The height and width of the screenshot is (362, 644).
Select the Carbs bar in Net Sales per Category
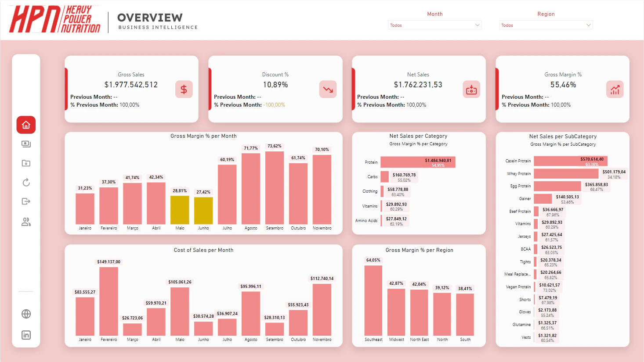pos(384,176)
